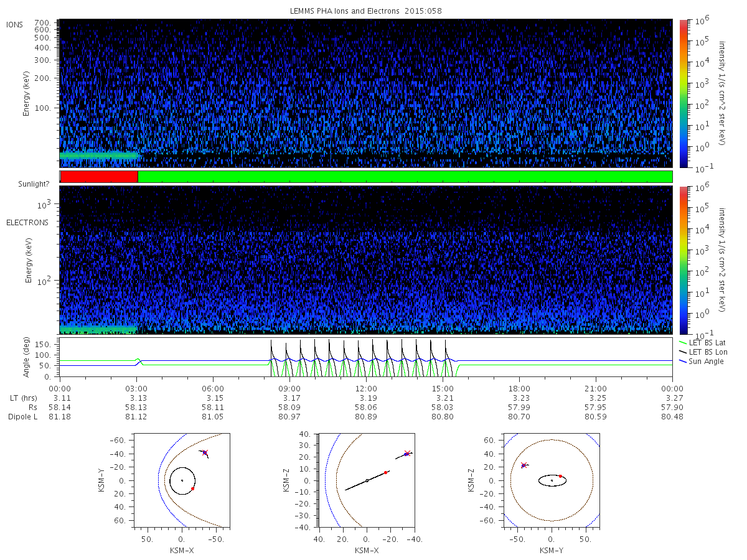Click the plot title LEMMS PHA Ions and Electrons
Viewport: 747px width, 560px height.
[x=365, y=11]
